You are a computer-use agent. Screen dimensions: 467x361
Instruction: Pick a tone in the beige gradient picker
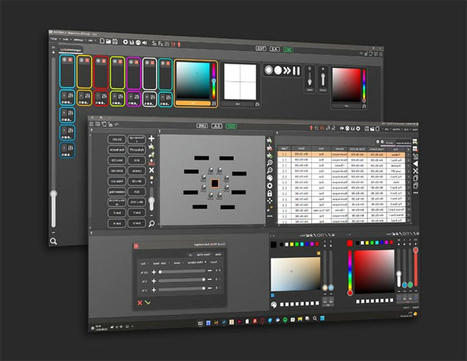pos(295,274)
